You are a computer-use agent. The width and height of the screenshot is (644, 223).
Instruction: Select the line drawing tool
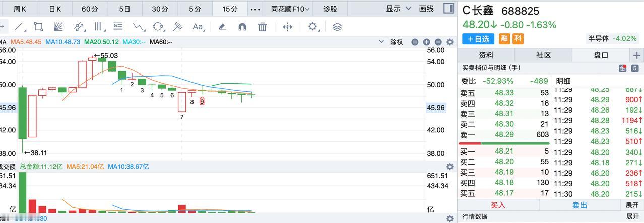pyautogui.click(x=20, y=27)
